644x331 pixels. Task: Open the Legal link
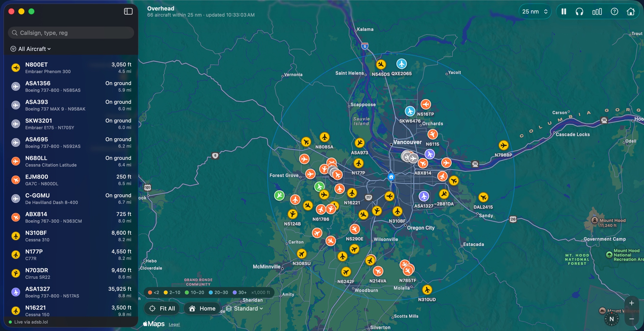(x=174, y=324)
